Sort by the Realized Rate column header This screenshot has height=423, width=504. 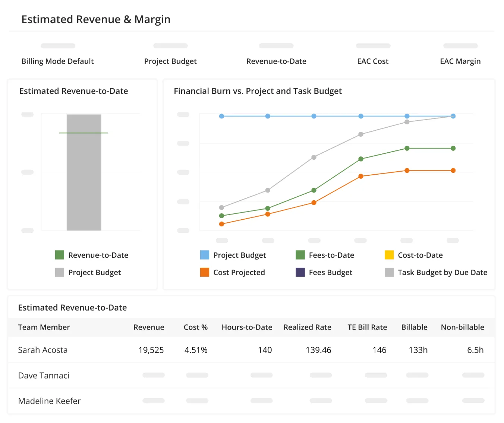307,327
